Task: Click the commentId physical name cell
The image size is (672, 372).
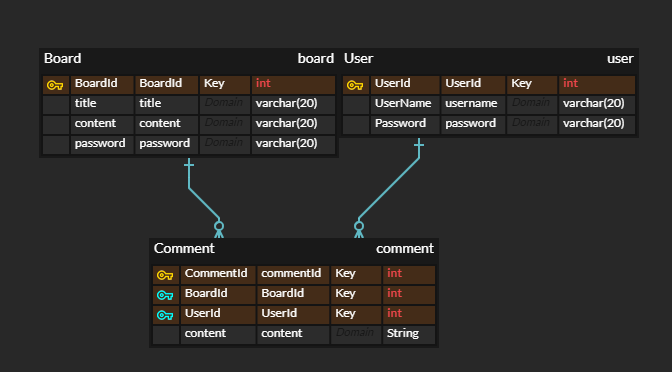Action: coord(293,274)
